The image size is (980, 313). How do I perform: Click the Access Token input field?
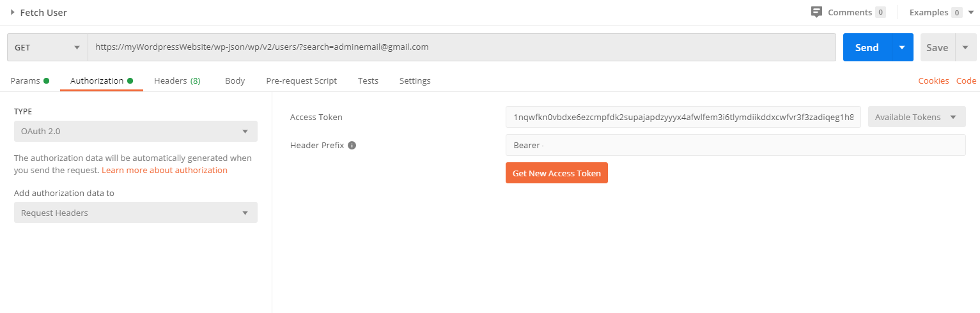pyautogui.click(x=683, y=117)
